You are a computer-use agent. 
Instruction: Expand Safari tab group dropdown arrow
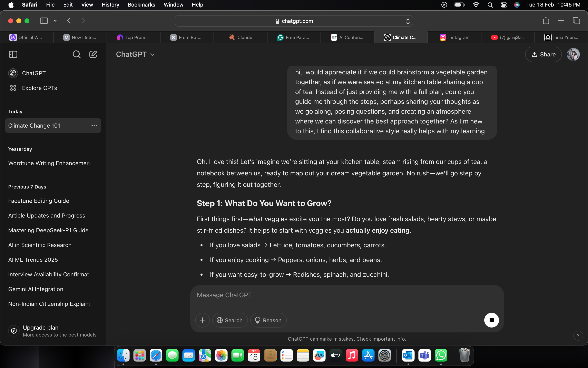point(55,21)
